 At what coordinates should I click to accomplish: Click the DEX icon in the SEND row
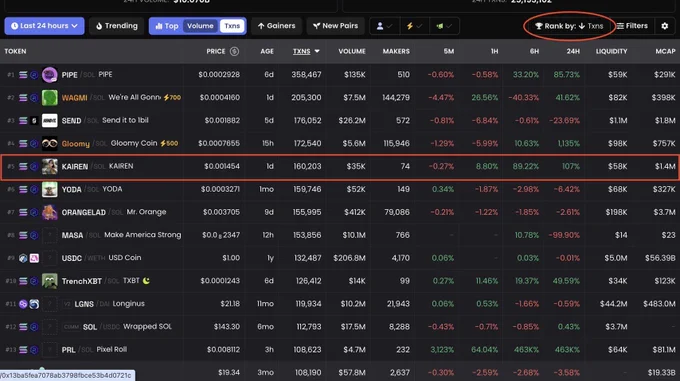pos(34,120)
